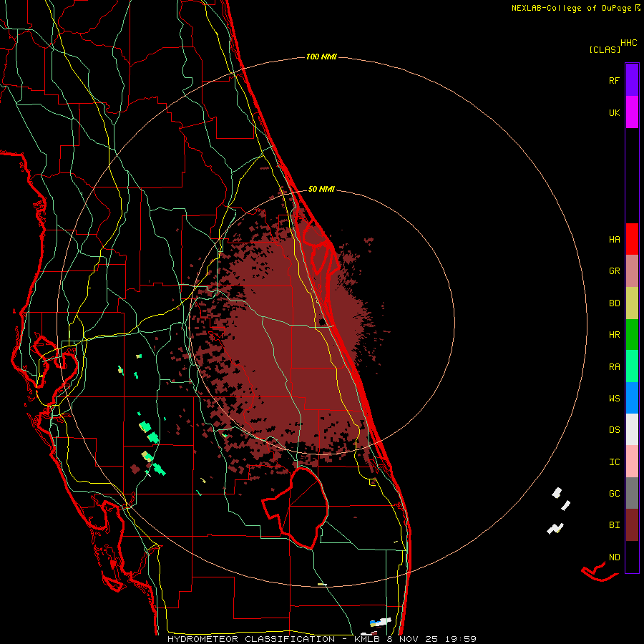Click Lake Okeechobee red outline on map
Image resolution: width=644 pixels, height=644 pixels.
296,507
